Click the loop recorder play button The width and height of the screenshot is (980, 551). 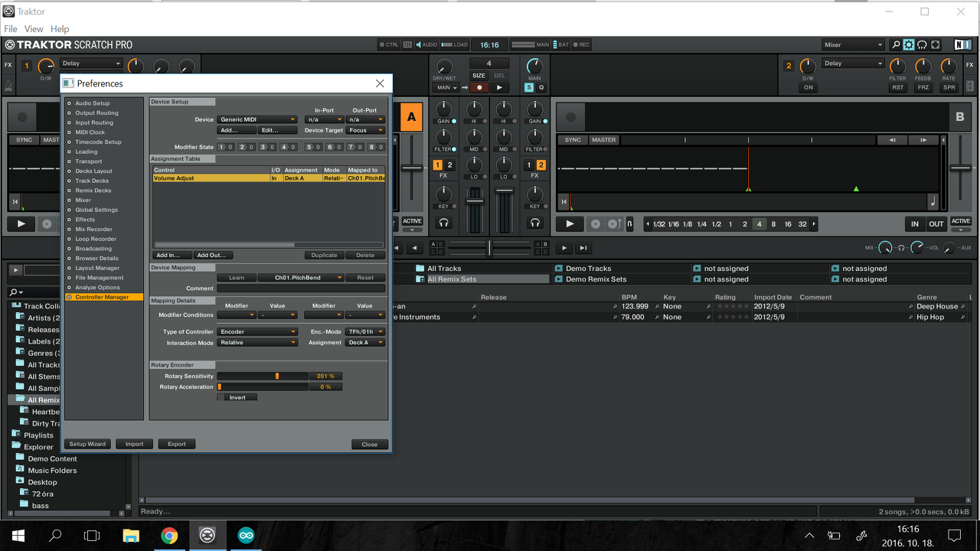point(499,87)
